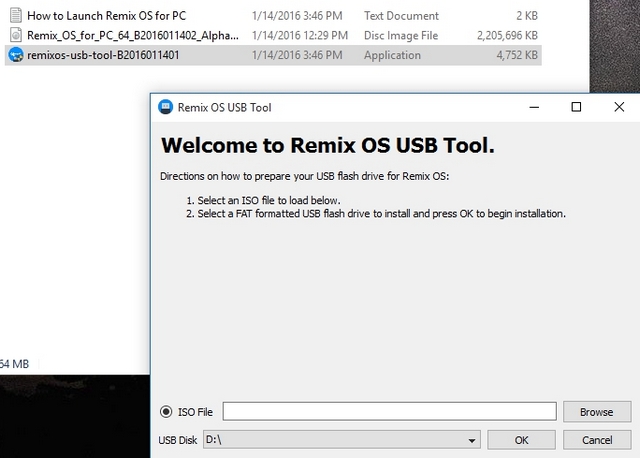
Task: Click the disc image file icon of Remix_OS_for_PC_64
Action: 16,35
